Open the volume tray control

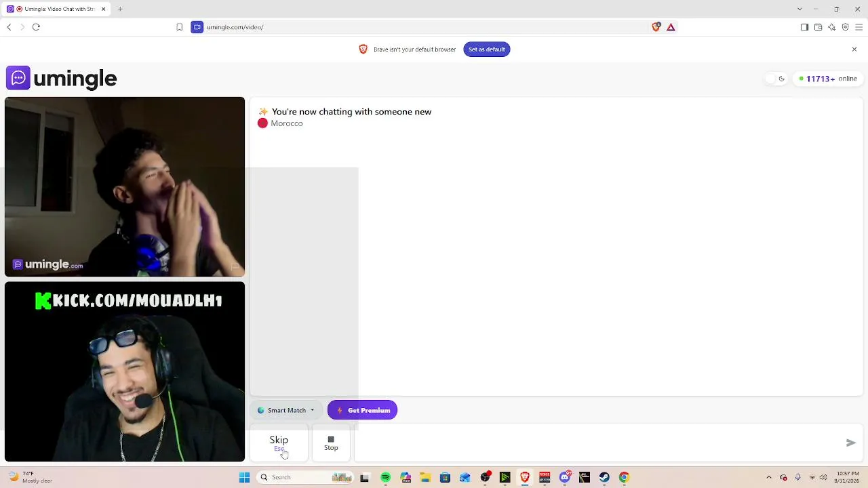tap(823, 477)
